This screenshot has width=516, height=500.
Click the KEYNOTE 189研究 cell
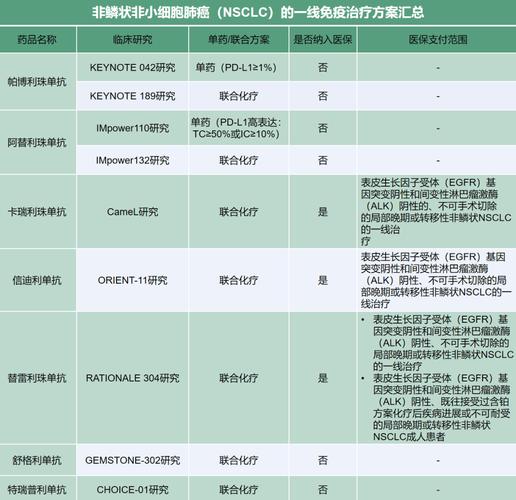point(132,96)
